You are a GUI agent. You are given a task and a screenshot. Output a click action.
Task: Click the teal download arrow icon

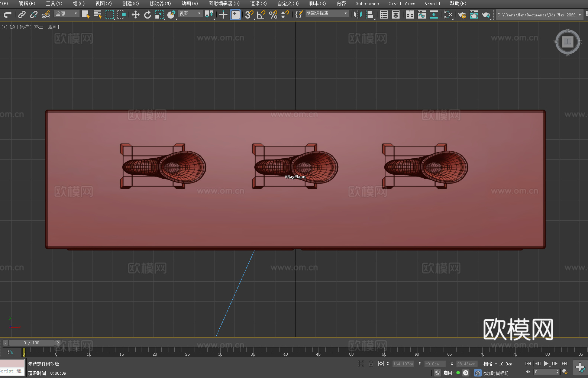click(x=434, y=14)
